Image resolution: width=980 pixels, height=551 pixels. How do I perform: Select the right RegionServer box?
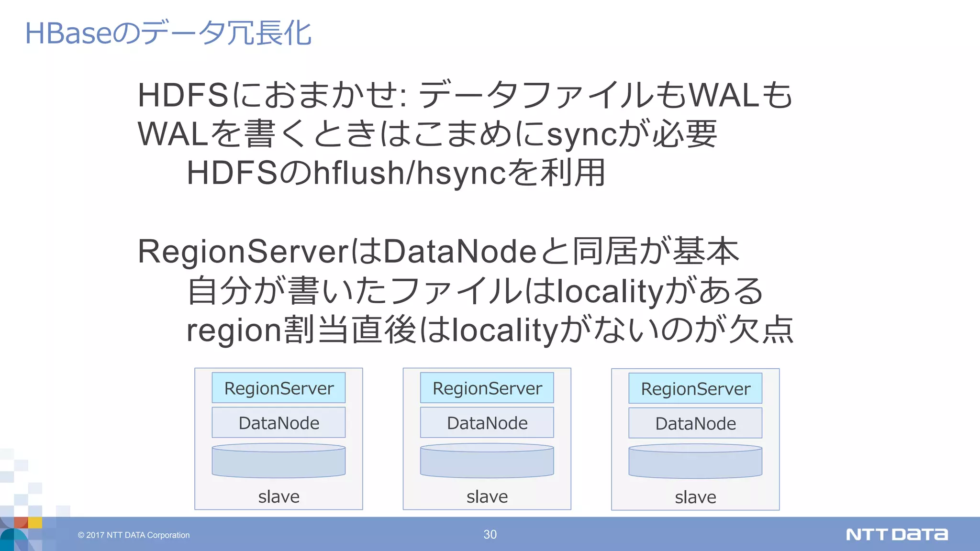[x=695, y=388]
